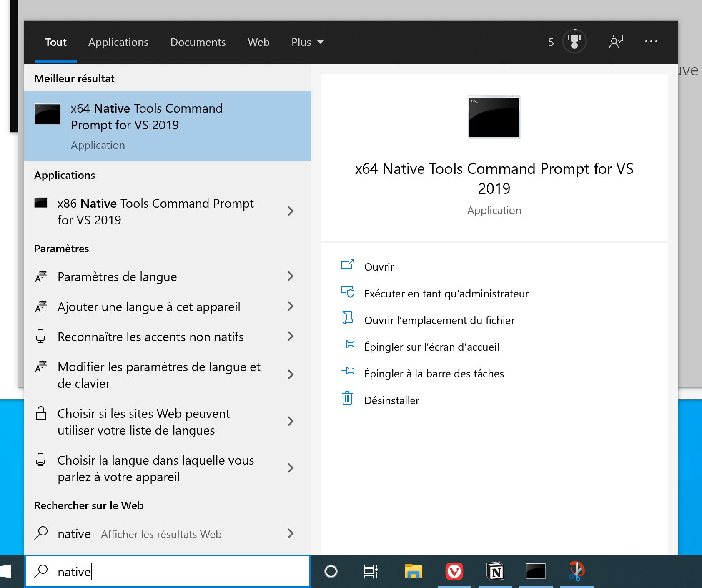Click the shield icon next to administrator option
Image resolution: width=702 pixels, height=588 pixels.
coord(348,292)
